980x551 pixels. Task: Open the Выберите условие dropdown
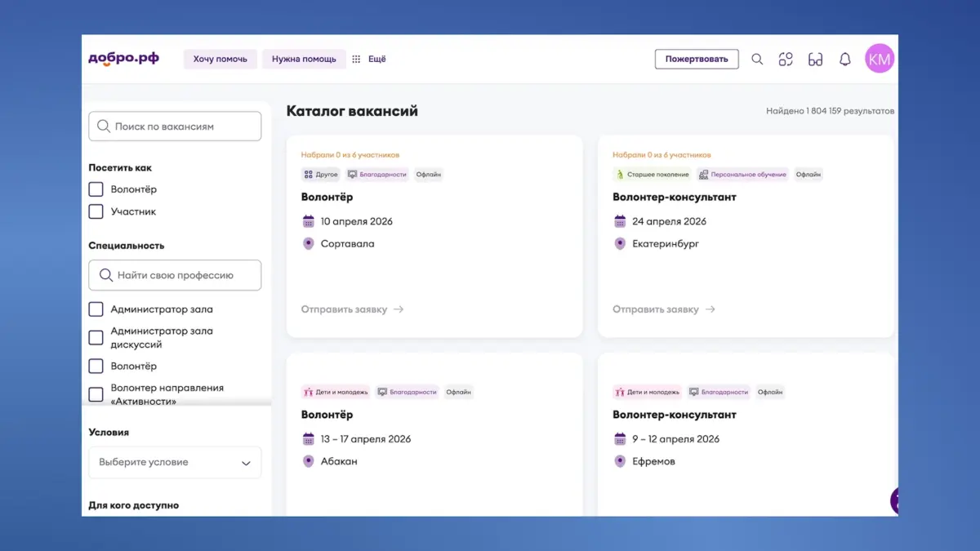point(174,462)
